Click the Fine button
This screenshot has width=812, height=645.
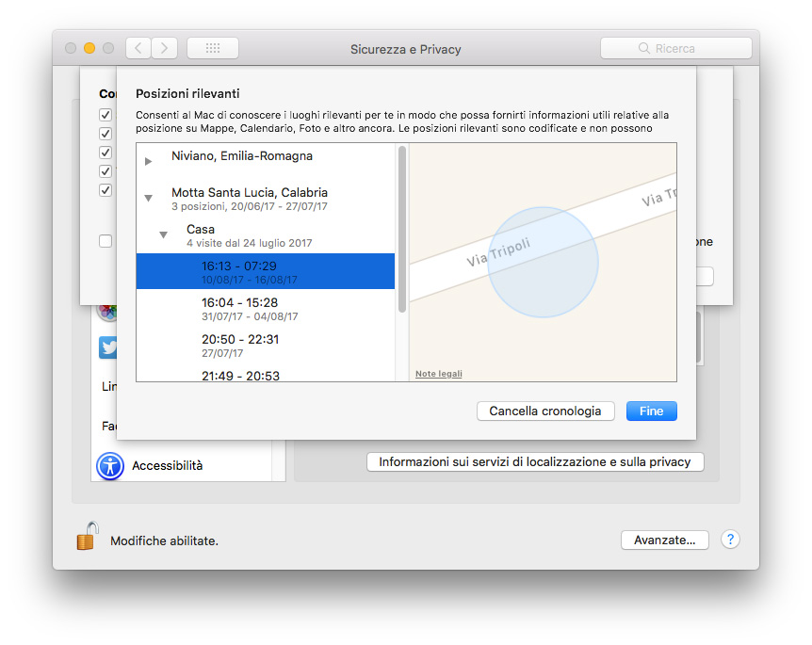[x=652, y=411]
